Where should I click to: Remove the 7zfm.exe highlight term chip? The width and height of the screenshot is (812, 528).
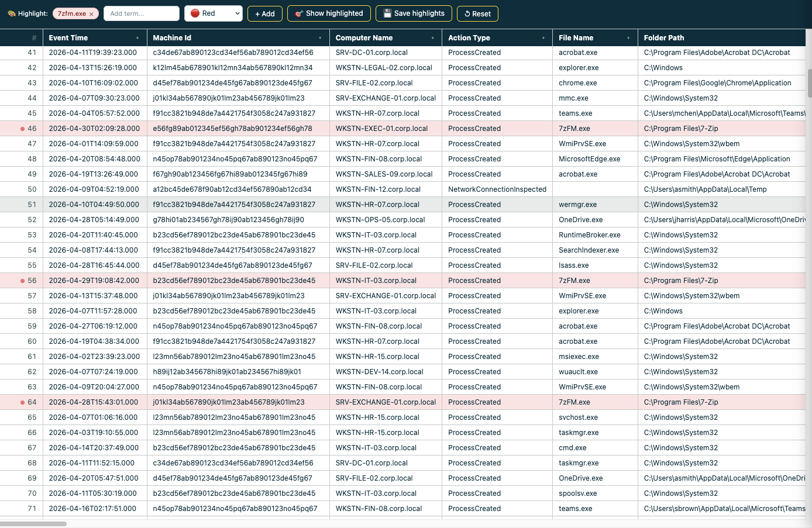point(91,14)
